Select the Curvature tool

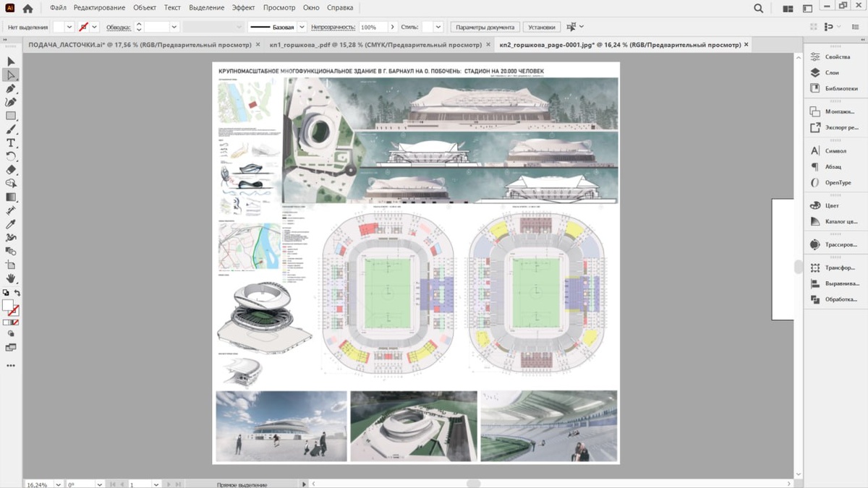pos(11,102)
